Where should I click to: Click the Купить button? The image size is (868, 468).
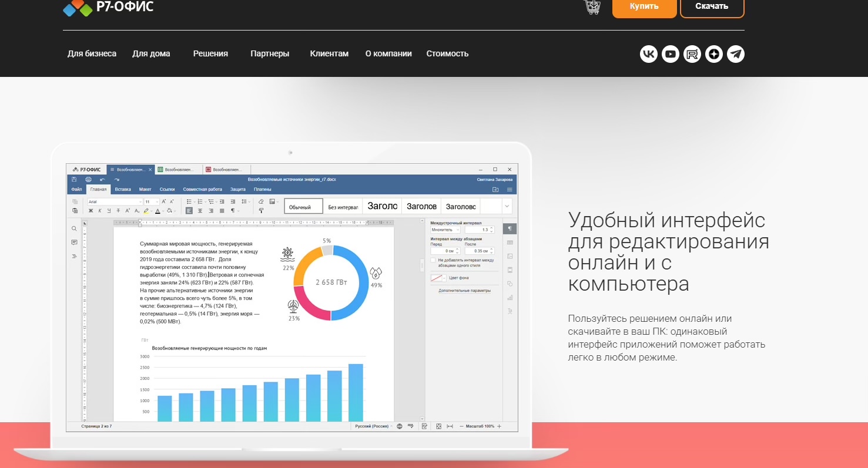point(645,6)
